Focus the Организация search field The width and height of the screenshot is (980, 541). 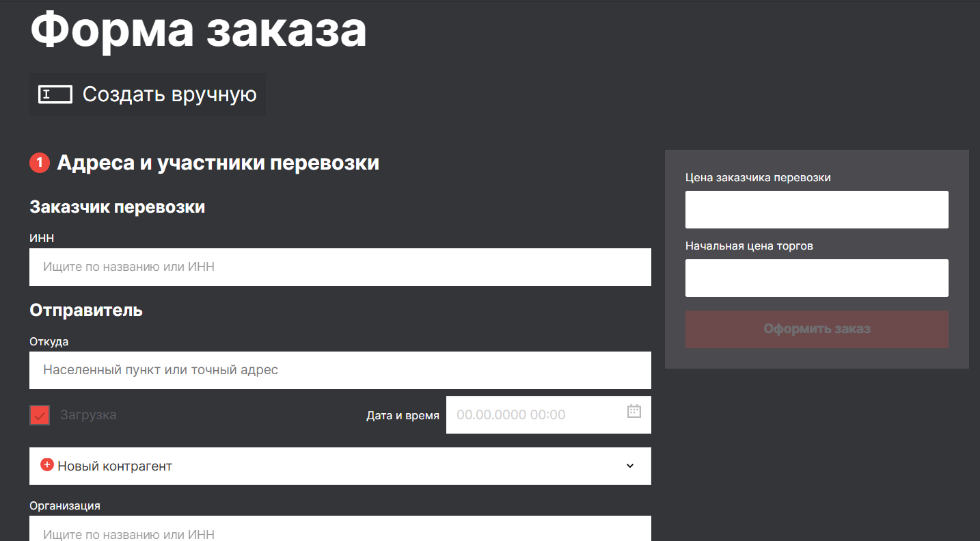tap(340, 529)
